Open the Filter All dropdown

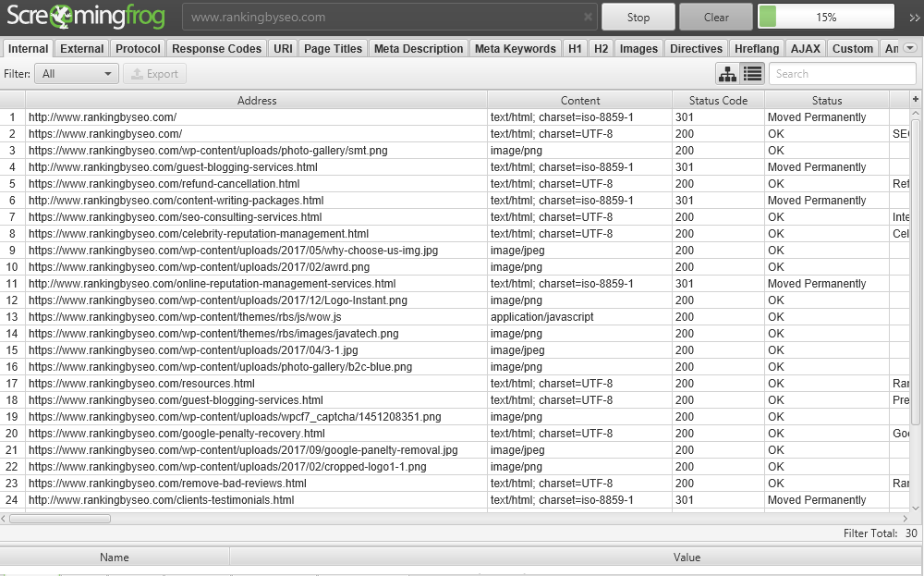coord(77,74)
